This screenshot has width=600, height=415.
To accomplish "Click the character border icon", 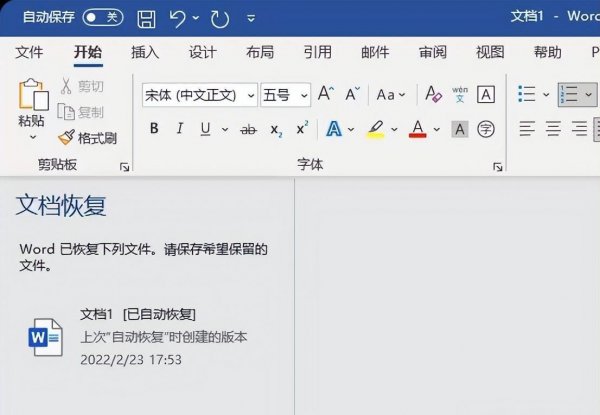I will coord(486,94).
